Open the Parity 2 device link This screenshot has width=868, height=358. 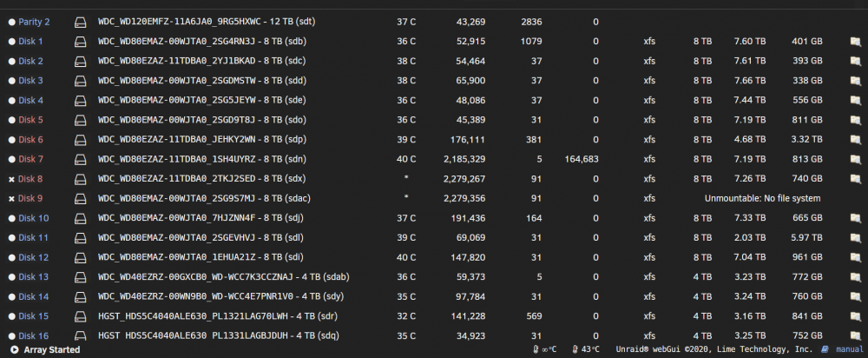(35, 23)
